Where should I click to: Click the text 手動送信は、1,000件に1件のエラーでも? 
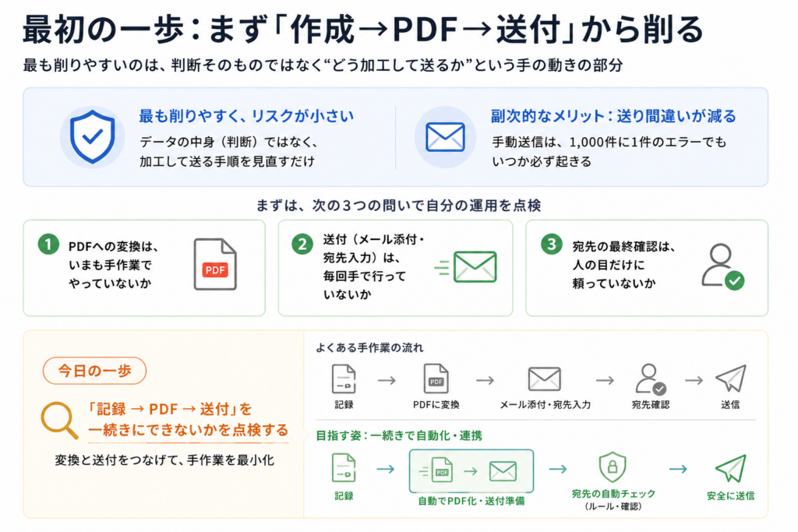tap(609, 142)
